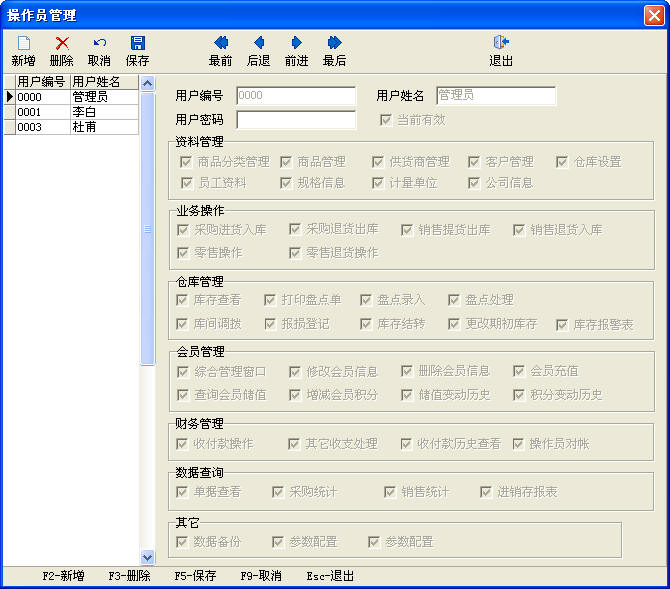Screen dimensions: 670x589
Task: Click the F5-保存 status bar hint
Action: tap(195, 576)
